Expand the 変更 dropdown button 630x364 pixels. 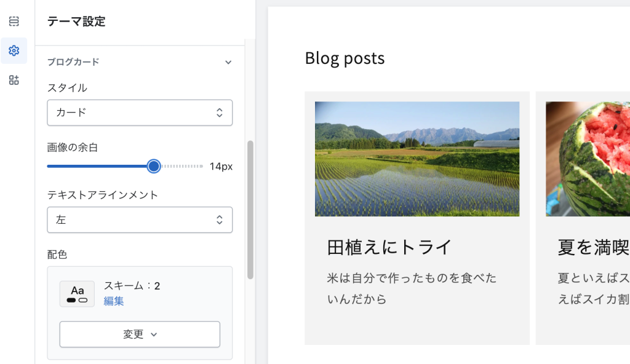tap(140, 334)
